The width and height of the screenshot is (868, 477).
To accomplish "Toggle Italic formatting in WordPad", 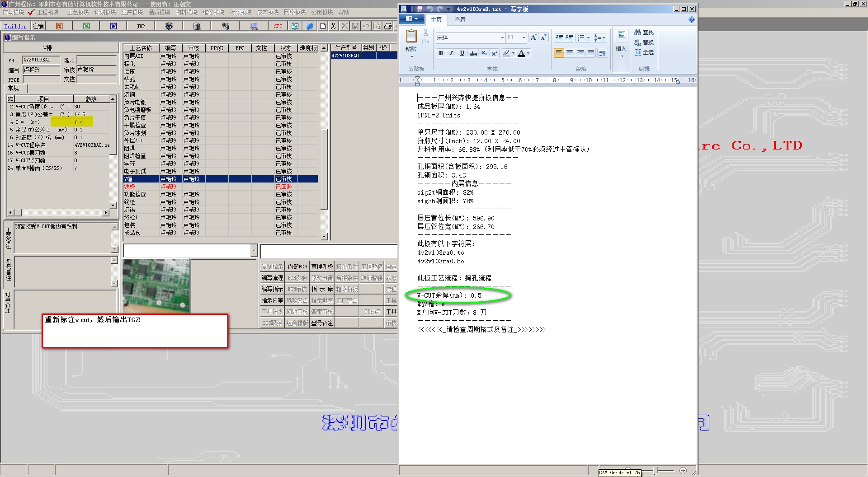I will 451,53.
